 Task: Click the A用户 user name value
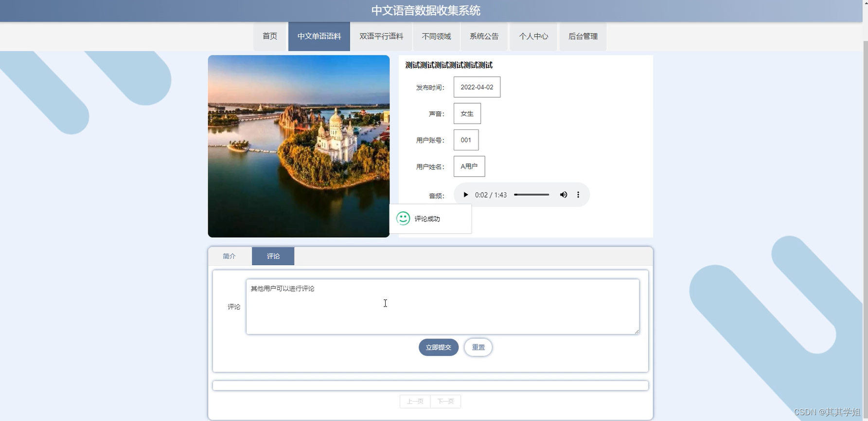[469, 166]
